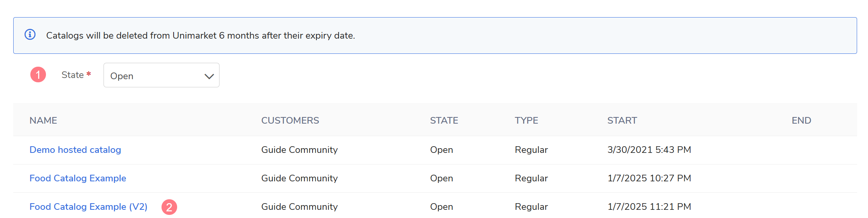Viewport: 868px width, 218px height.
Task: Open the Food Catalog Example (V2) link
Action: [x=88, y=207]
